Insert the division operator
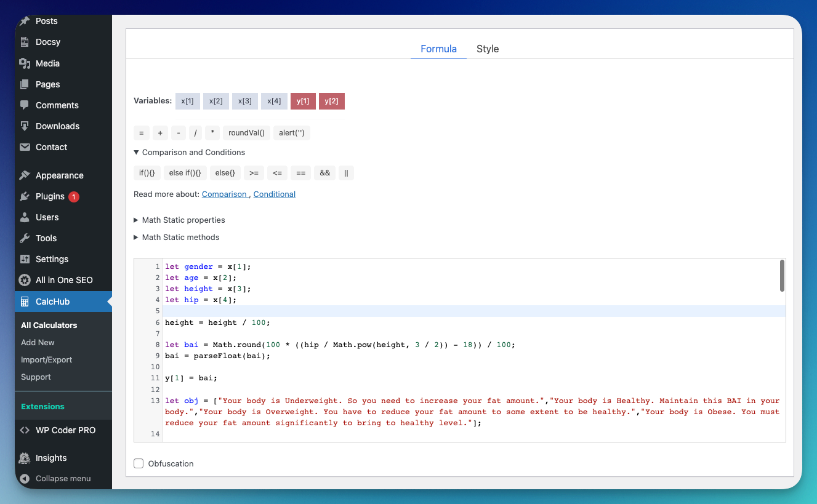 (x=195, y=133)
